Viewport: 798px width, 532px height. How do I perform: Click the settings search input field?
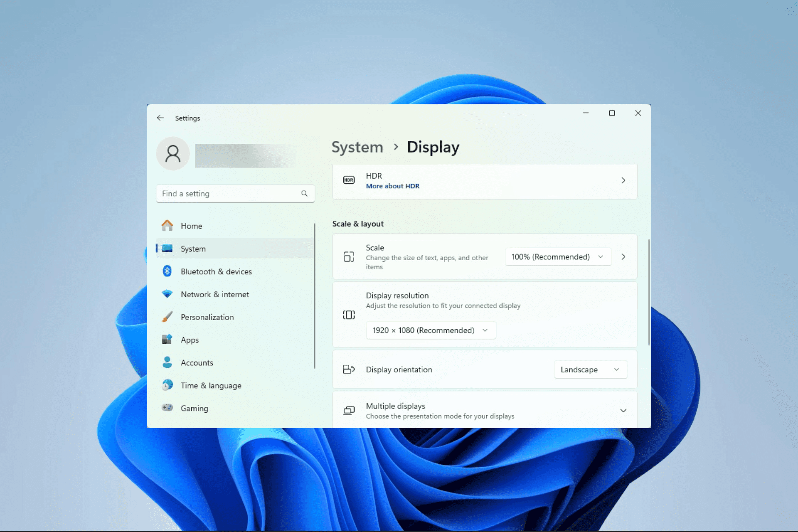pyautogui.click(x=233, y=193)
